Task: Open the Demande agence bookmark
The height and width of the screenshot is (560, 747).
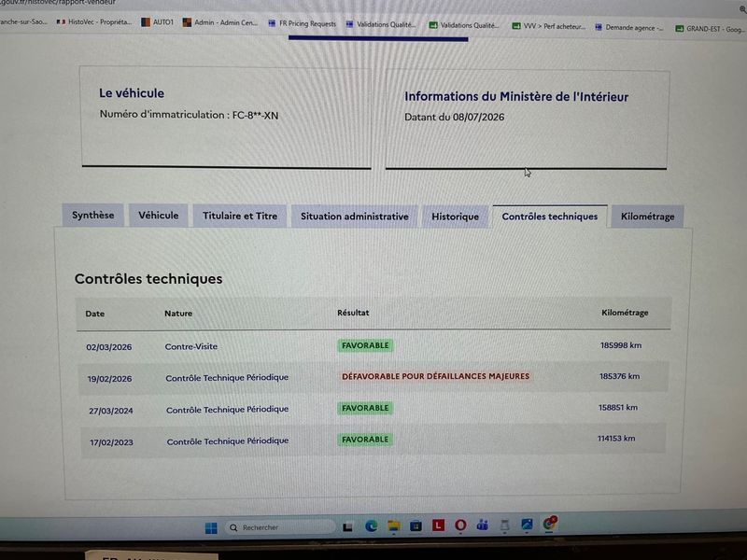Action: point(628,28)
